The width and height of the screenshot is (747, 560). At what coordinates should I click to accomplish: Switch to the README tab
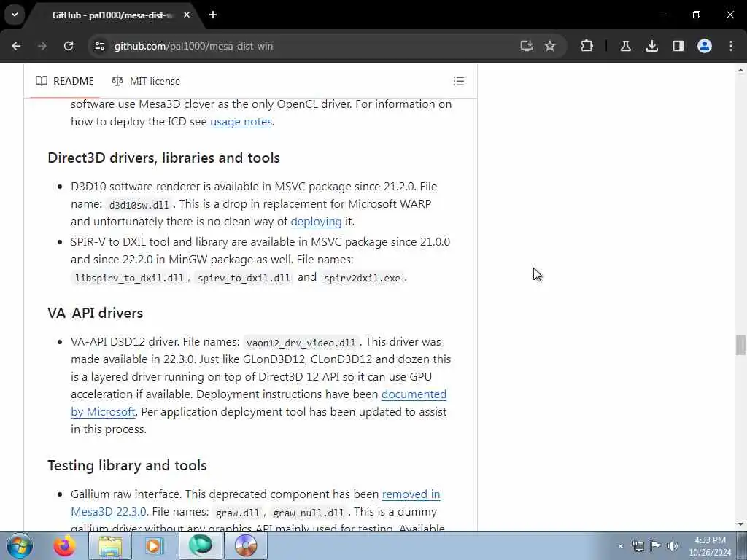[65, 81]
